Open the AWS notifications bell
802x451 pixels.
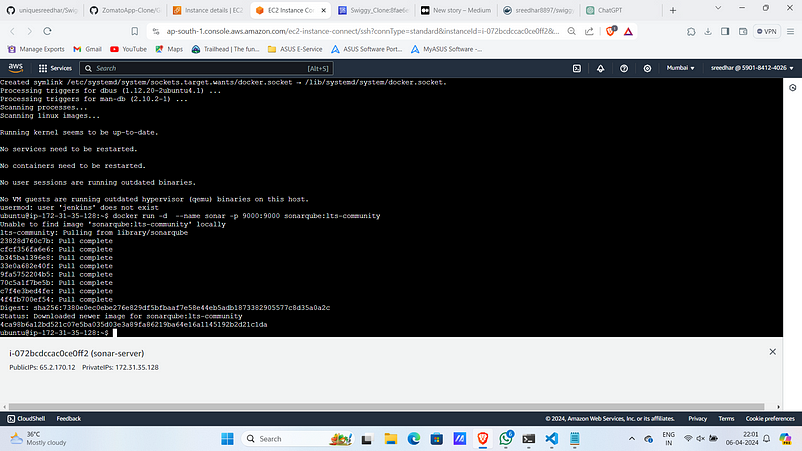pyautogui.click(x=600, y=68)
